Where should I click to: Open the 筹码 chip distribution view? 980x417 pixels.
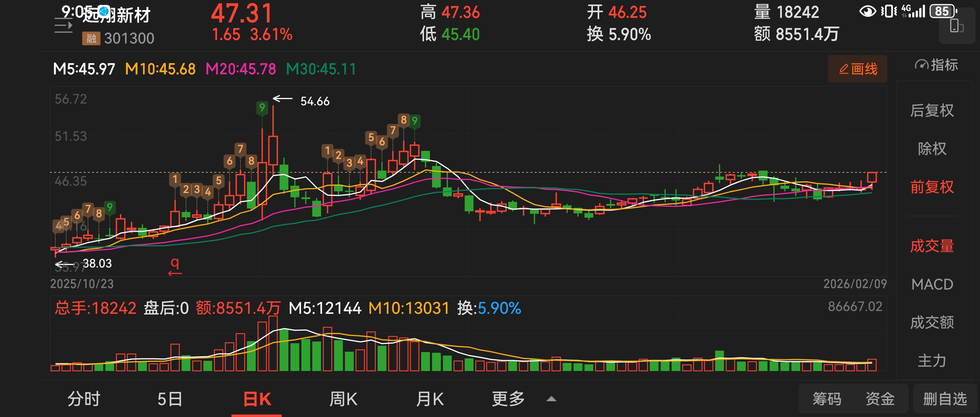pyautogui.click(x=827, y=399)
